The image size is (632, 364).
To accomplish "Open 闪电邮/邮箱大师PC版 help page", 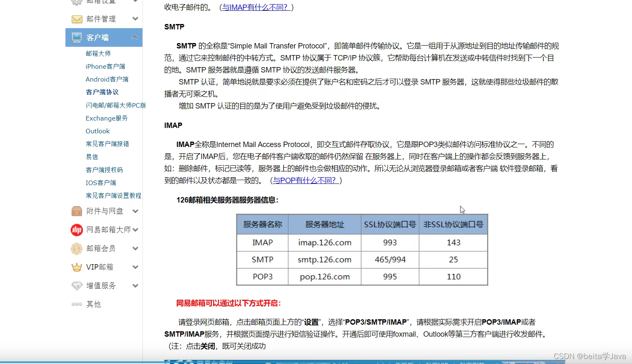I will (116, 105).
